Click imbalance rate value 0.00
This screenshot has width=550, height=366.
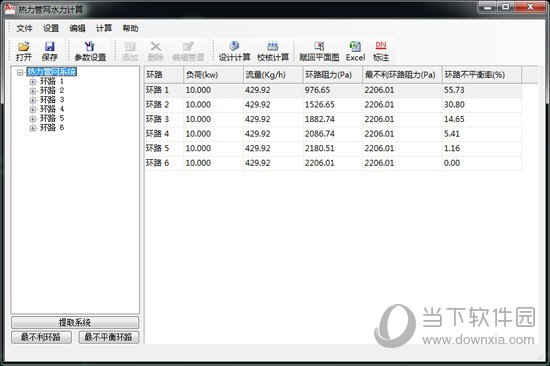tap(451, 163)
